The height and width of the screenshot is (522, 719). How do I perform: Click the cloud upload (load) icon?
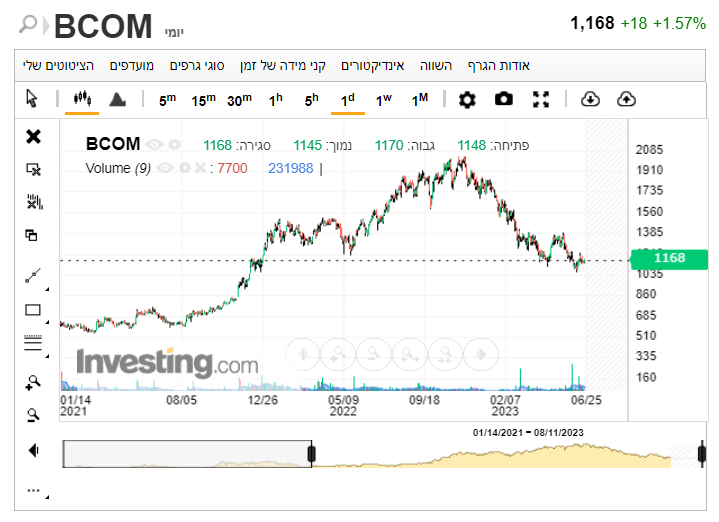tap(627, 99)
